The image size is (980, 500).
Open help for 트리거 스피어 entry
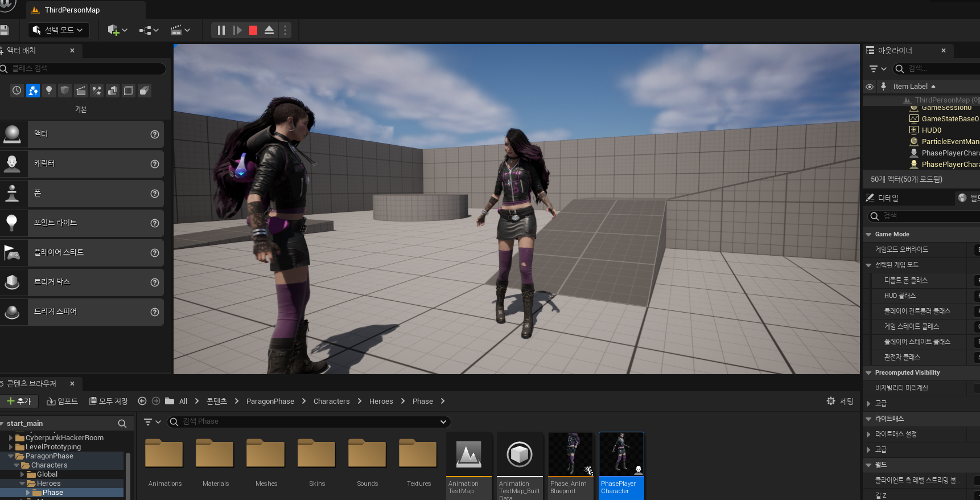(x=154, y=312)
